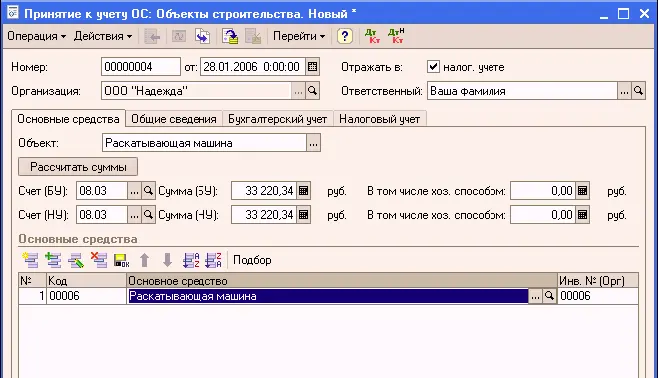Screen dimensions: 658x378
Task: Move the row up with arrow icon
Action: pos(144,260)
